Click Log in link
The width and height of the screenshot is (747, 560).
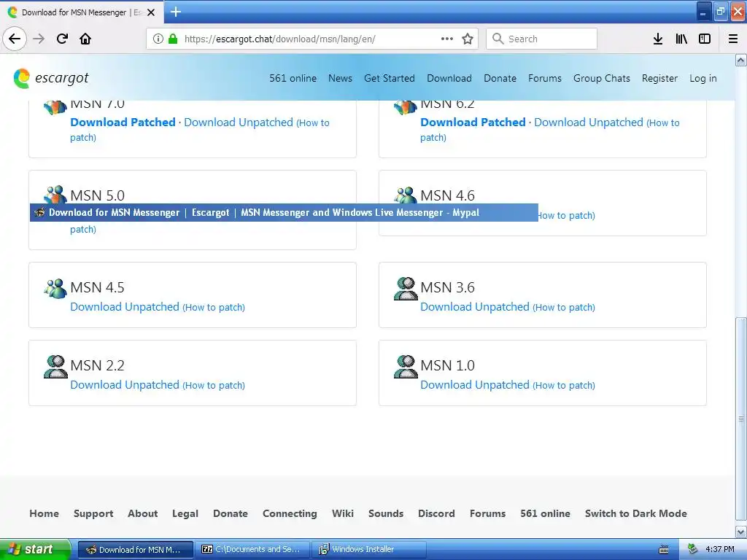(703, 78)
